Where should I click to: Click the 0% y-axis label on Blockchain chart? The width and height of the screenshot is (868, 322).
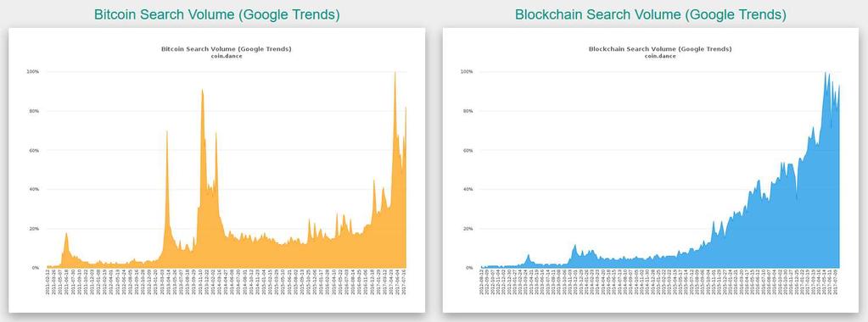click(468, 268)
